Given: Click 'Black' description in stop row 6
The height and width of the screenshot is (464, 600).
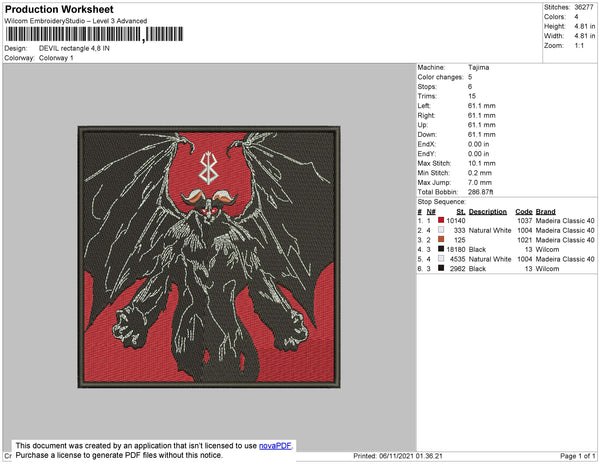Looking at the screenshot, I should [x=477, y=269].
